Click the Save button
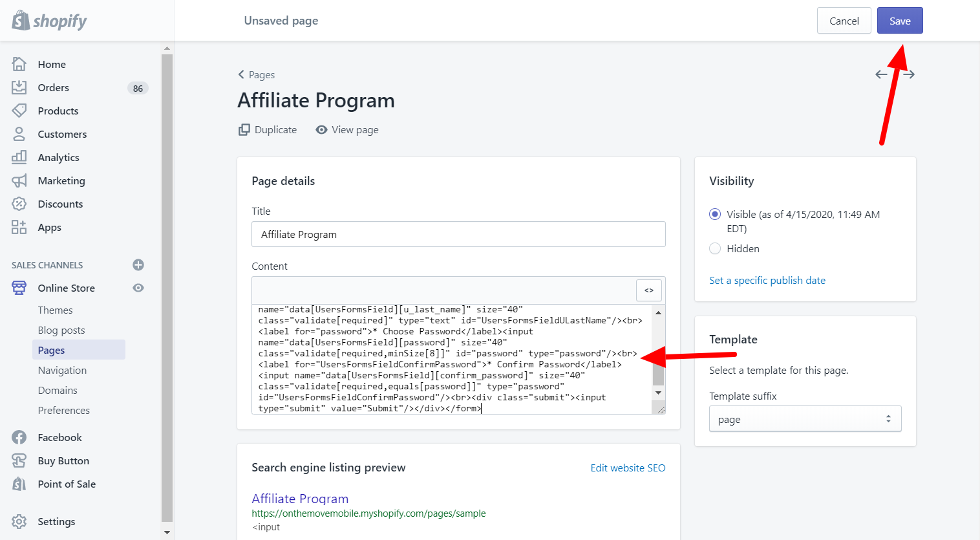This screenshot has width=980, height=540. coord(900,21)
